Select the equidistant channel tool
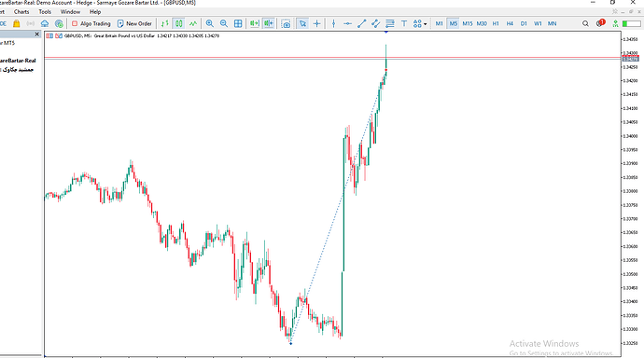Viewport: 644px width, 358px height. (x=375, y=24)
